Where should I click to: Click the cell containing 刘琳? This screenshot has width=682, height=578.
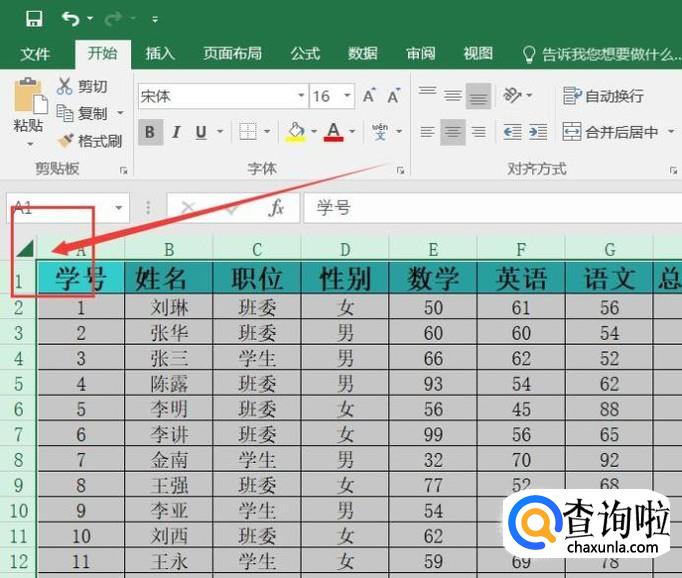click(169, 307)
